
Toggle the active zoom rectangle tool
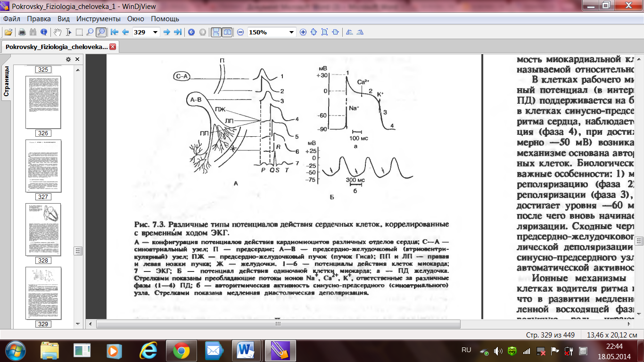(100, 32)
